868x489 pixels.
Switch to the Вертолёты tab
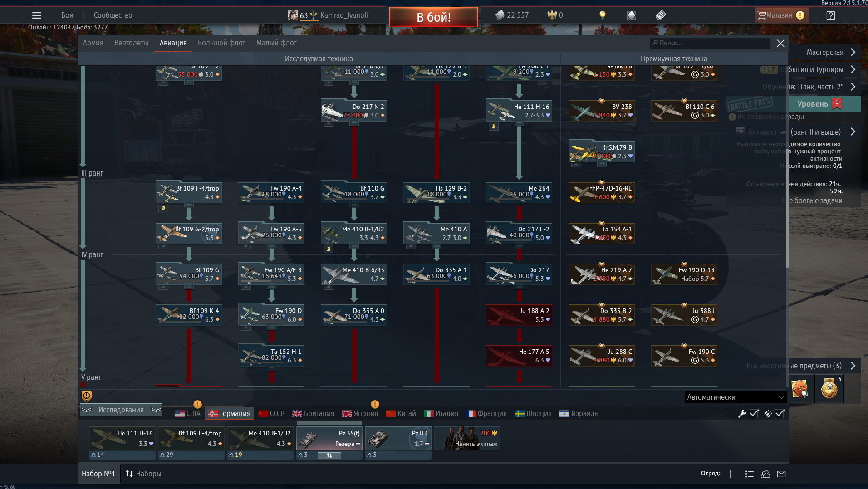132,43
